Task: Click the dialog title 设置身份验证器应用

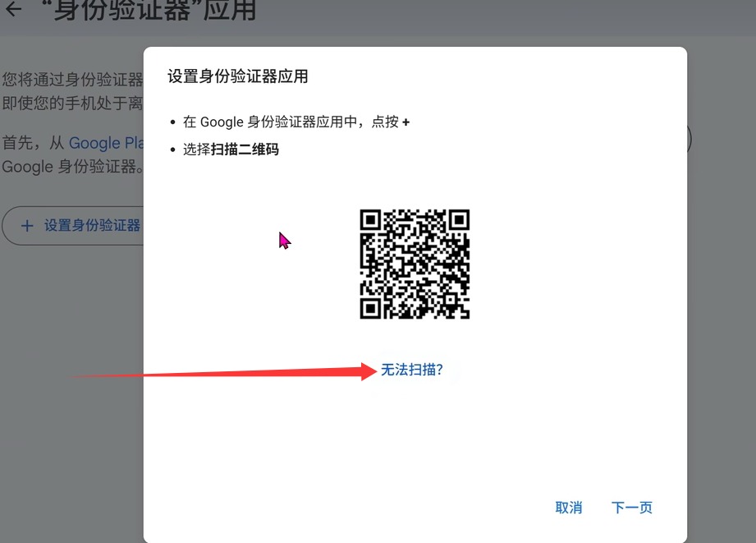Action: [238, 77]
